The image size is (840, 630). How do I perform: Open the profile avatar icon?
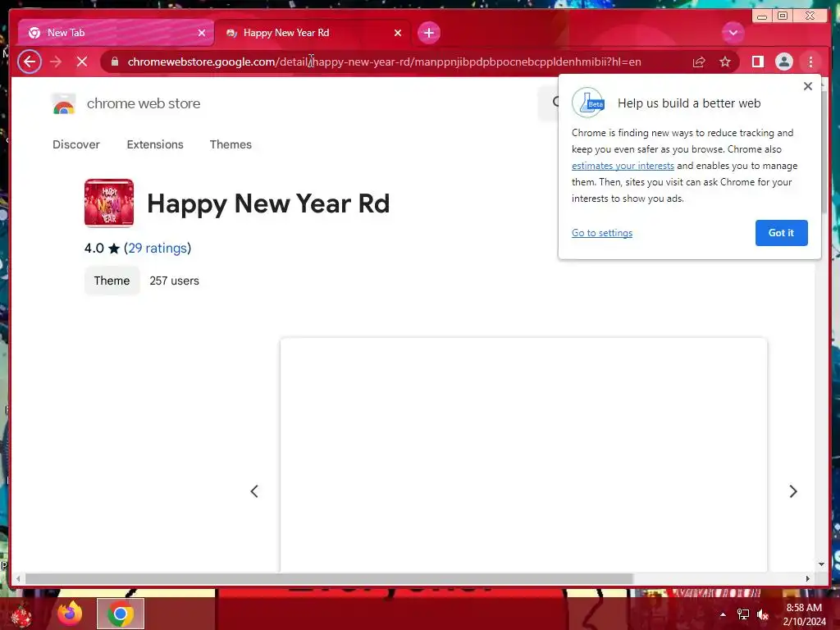[783, 62]
